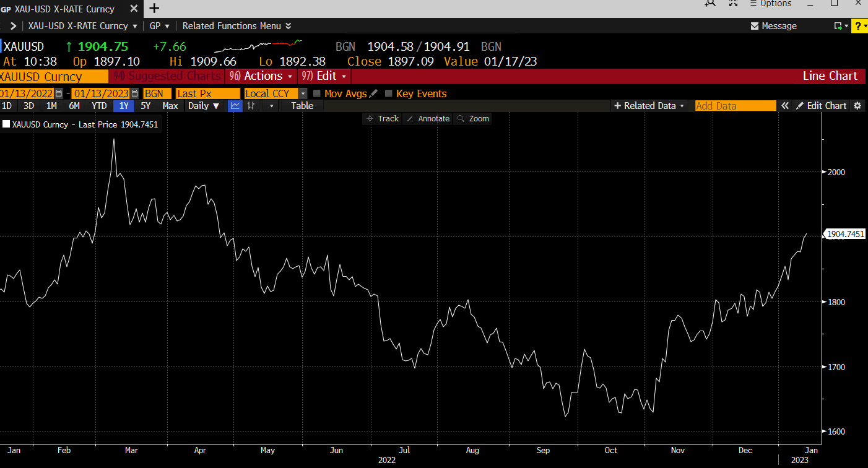Open the 96) Actions menu
Screen dimensions: 868x468
pyautogui.click(x=260, y=76)
